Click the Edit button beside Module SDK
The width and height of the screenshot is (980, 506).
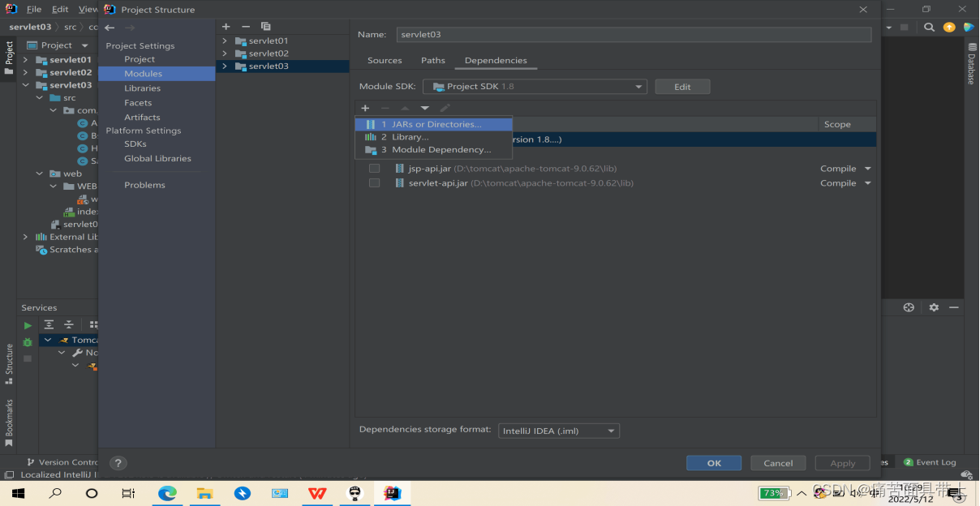(682, 87)
